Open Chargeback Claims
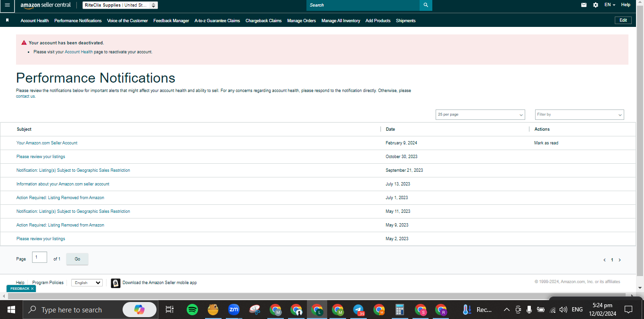 click(264, 21)
